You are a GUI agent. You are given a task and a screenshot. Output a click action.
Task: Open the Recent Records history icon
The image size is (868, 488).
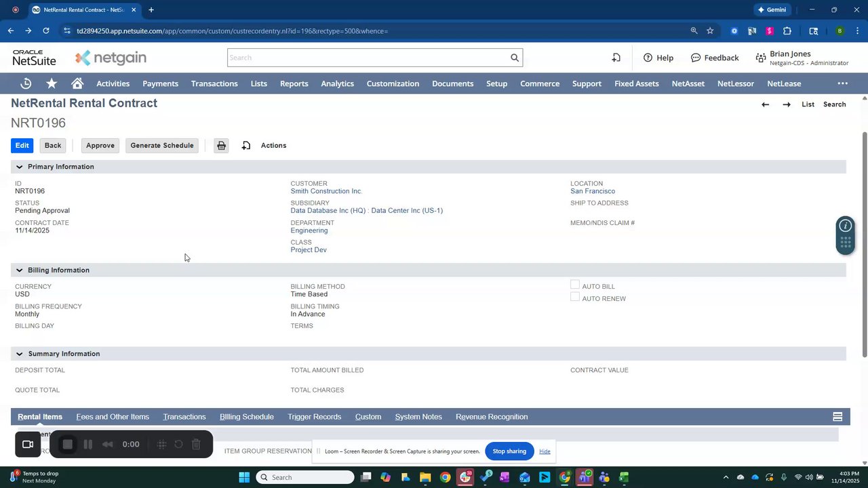coord(26,83)
